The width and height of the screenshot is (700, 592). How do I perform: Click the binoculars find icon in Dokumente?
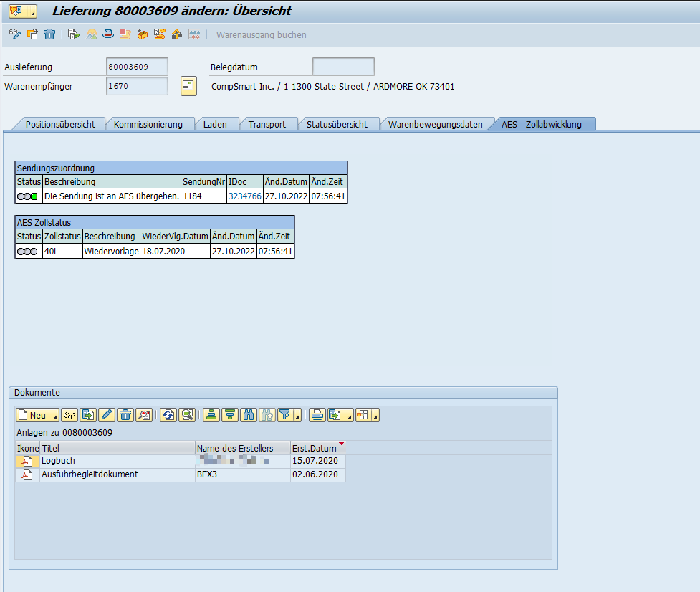249,415
